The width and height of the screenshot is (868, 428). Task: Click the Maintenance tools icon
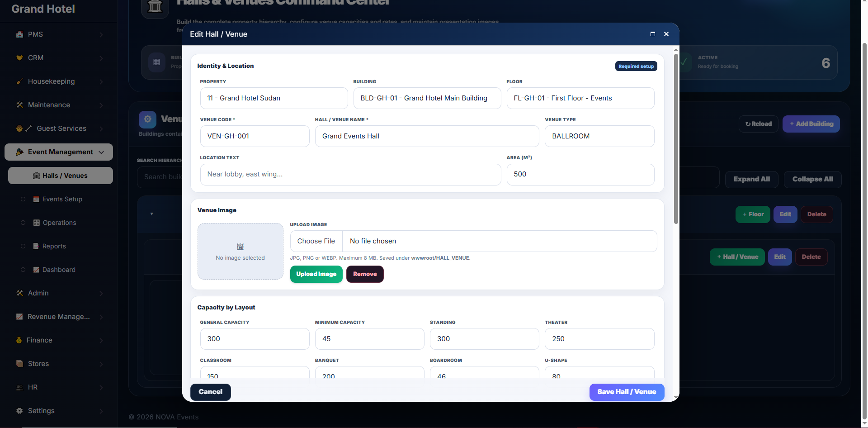point(19,105)
